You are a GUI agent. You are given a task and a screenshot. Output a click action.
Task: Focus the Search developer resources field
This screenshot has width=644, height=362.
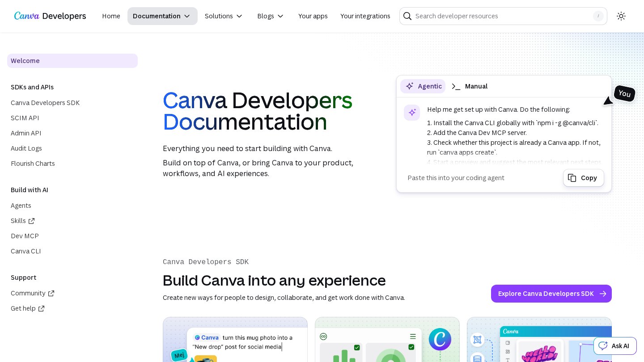tap(503, 16)
